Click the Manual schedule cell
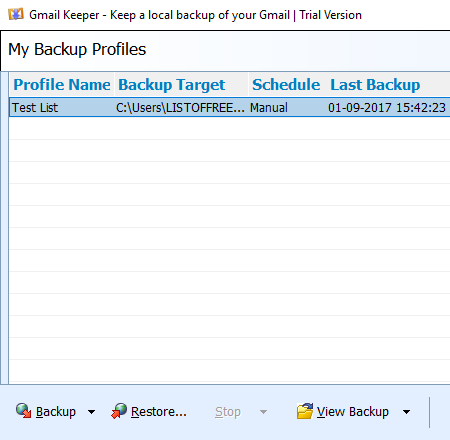Screen dimensions: 450x440 [x=269, y=108]
